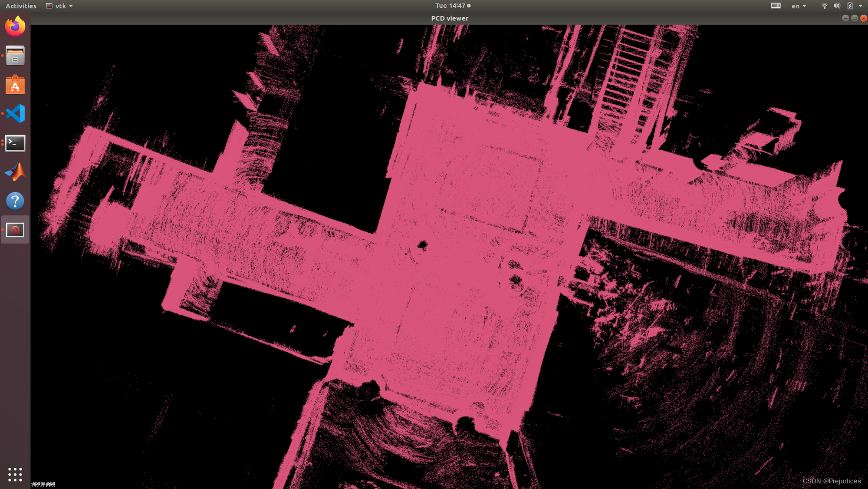
Task: Click the volume speaker icon
Action: (x=837, y=6)
